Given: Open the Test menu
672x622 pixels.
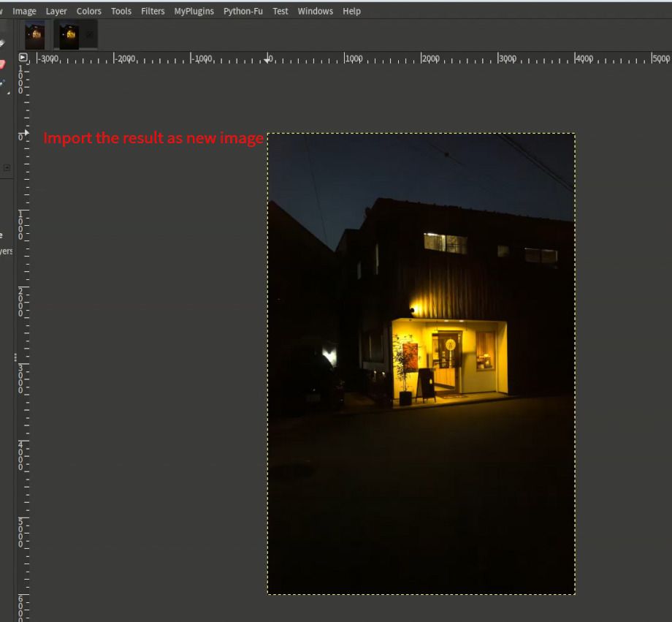Looking at the screenshot, I should 280,11.
